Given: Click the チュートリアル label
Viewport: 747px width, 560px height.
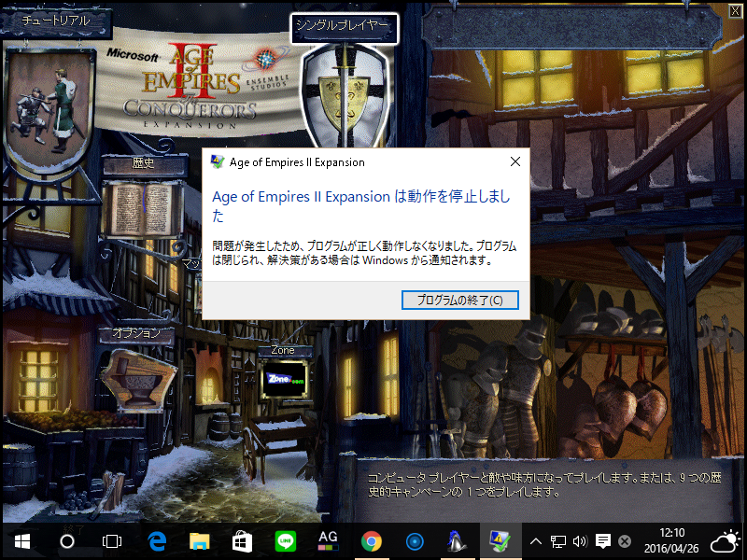Looking at the screenshot, I should tap(56, 20).
